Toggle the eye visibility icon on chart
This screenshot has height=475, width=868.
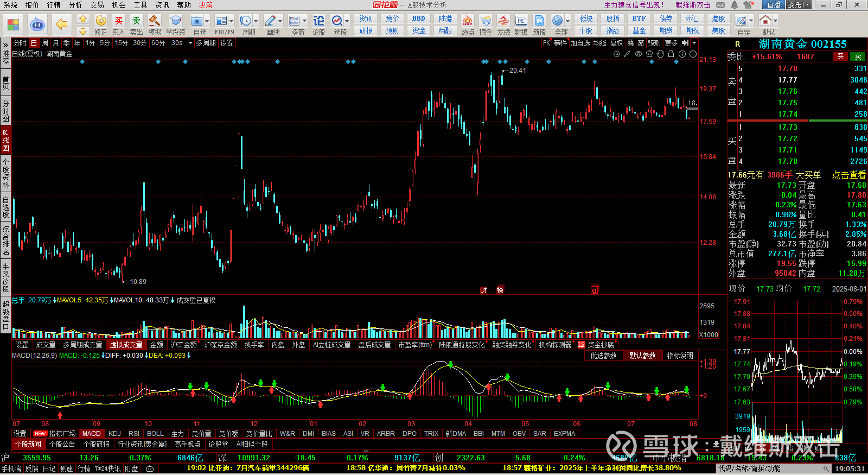click(639, 54)
